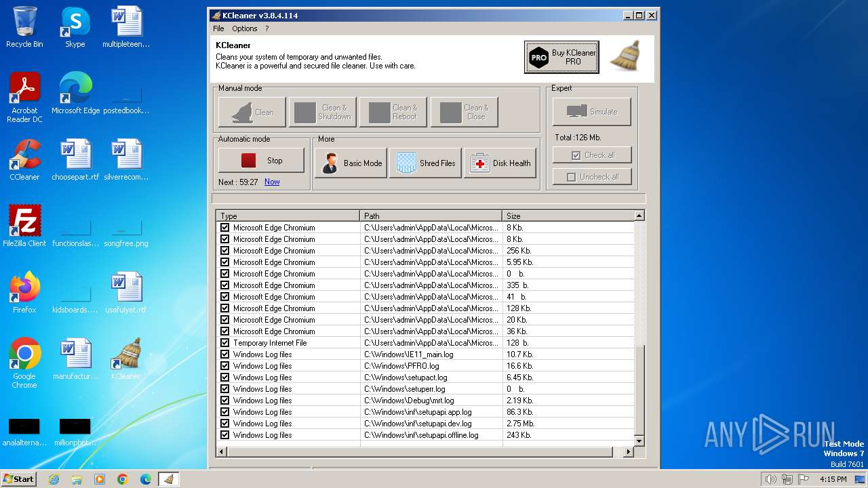Image resolution: width=868 pixels, height=488 pixels.
Task: Open the Skype desktop shortcut
Action: pyautogui.click(x=75, y=27)
